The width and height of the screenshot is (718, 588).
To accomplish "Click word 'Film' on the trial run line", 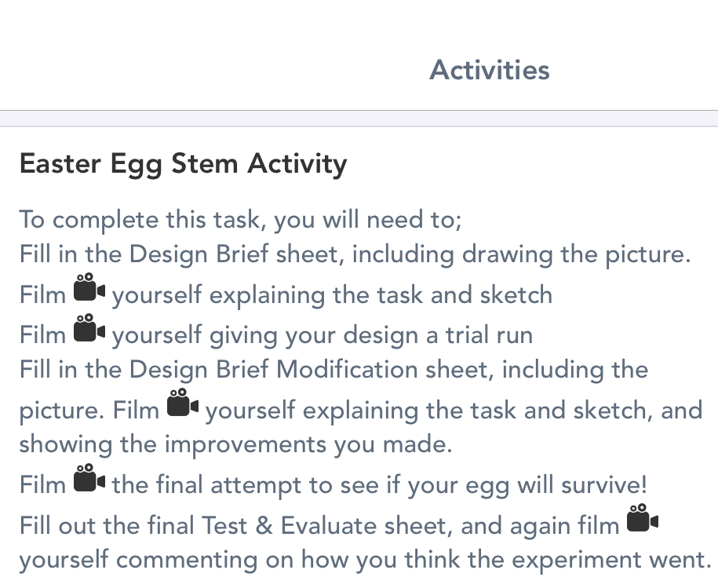I will [x=42, y=335].
